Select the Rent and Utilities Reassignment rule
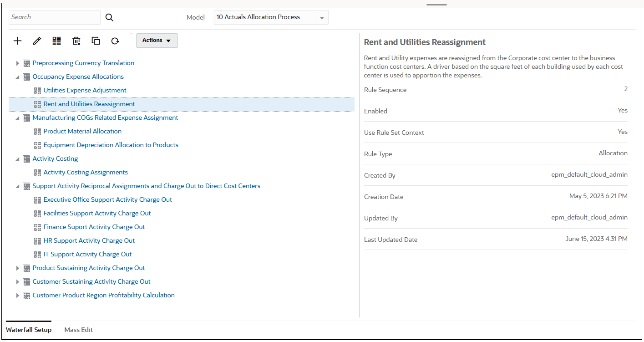Viewport: 644px width, 342px height. [89, 104]
